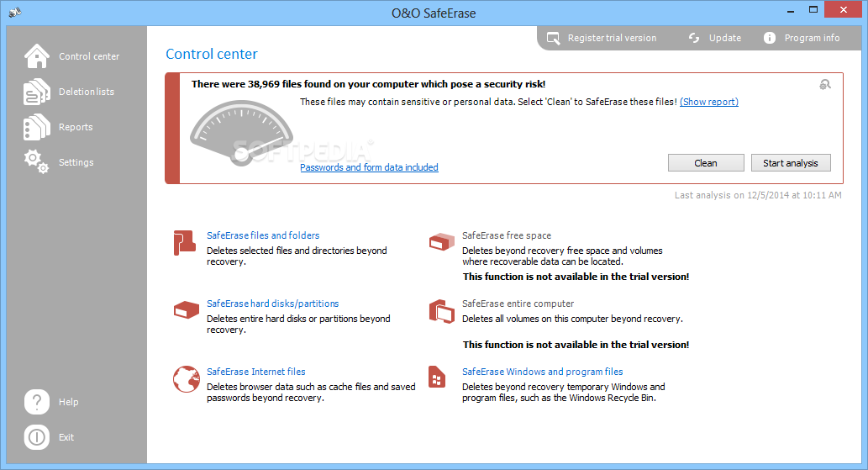Screen dimensions: 868x470
Task: Maximize the O&O SafeErase window
Action: 813,10
